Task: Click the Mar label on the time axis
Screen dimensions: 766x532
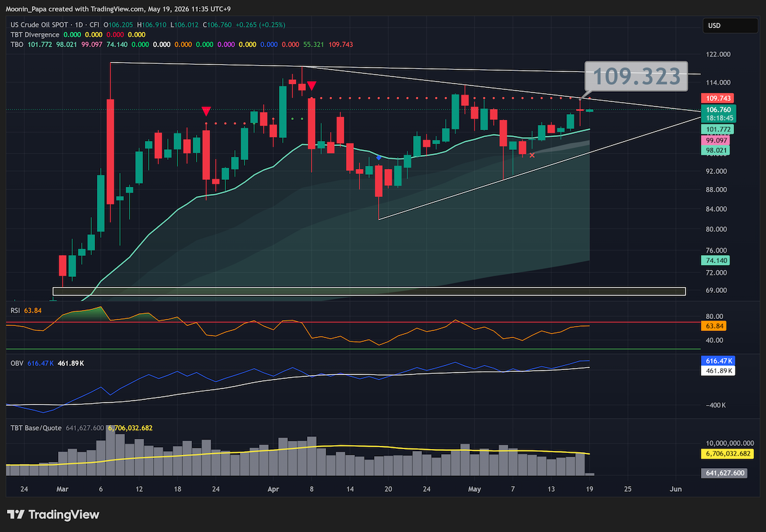Action: point(62,489)
